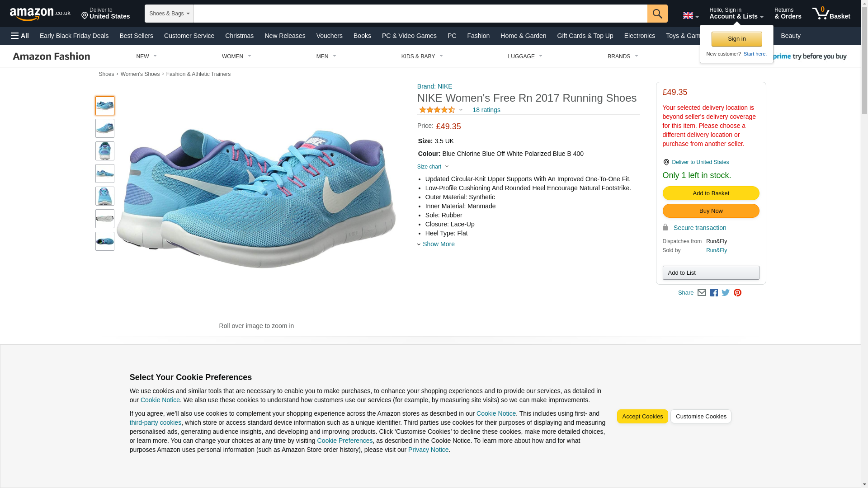Go to Amazon.co.uk home logo

tap(40, 14)
